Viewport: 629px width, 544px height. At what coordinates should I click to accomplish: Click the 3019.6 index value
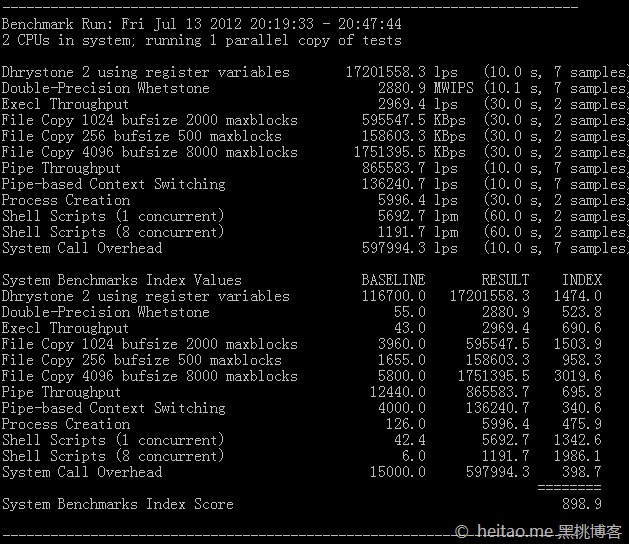click(x=577, y=376)
